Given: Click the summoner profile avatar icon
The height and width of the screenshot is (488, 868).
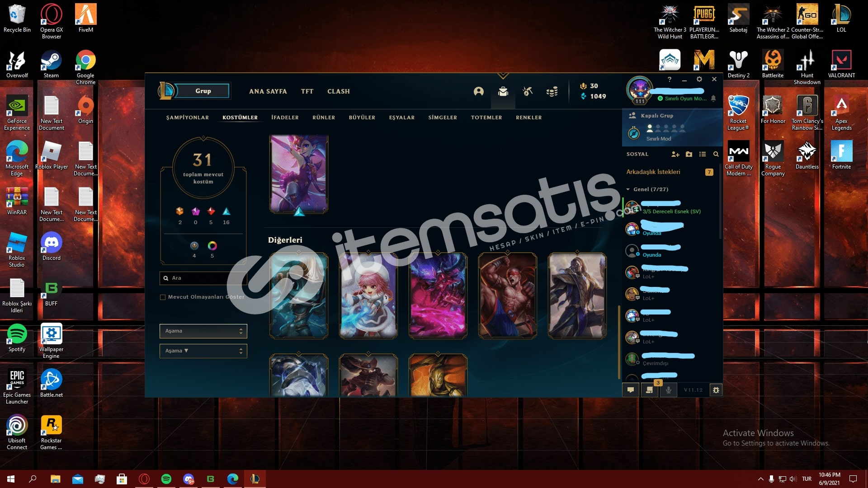Looking at the screenshot, I should click(639, 89).
